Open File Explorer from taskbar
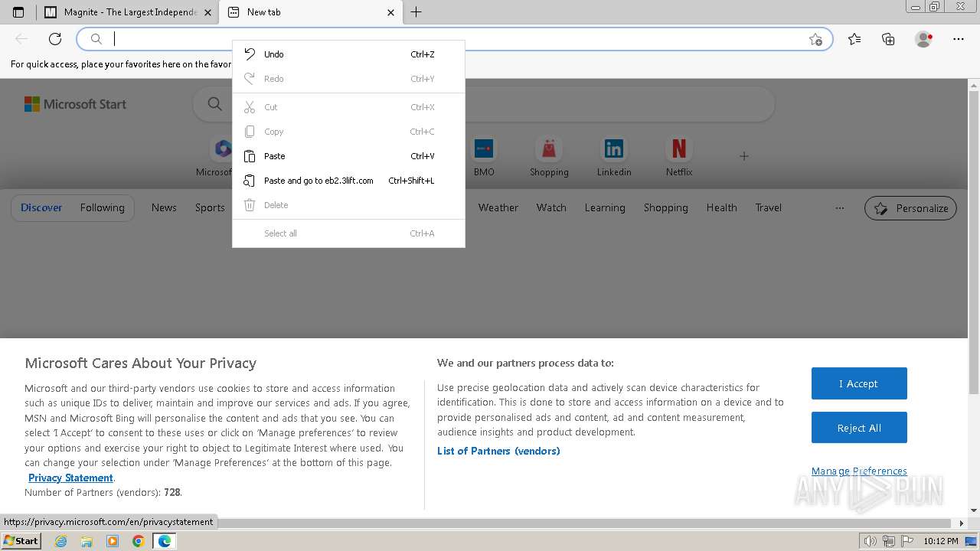 tap(87, 541)
